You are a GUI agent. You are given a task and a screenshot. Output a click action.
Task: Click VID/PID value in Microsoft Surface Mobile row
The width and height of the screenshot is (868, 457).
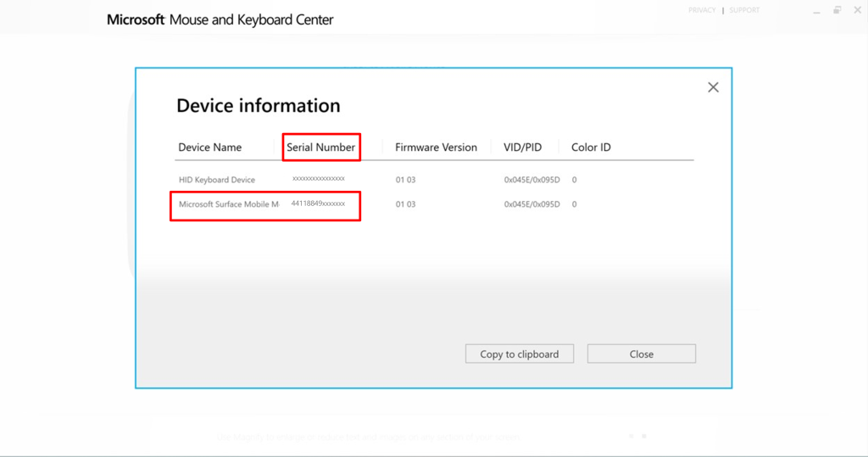click(x=531, y=203)
